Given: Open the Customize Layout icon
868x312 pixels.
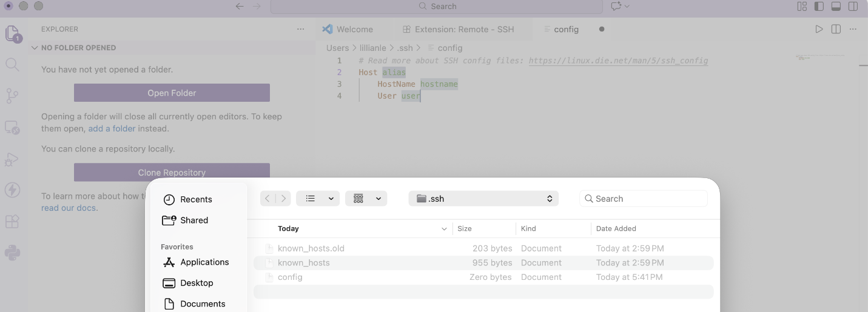Looking at the screenshot, I should [802, 6].
